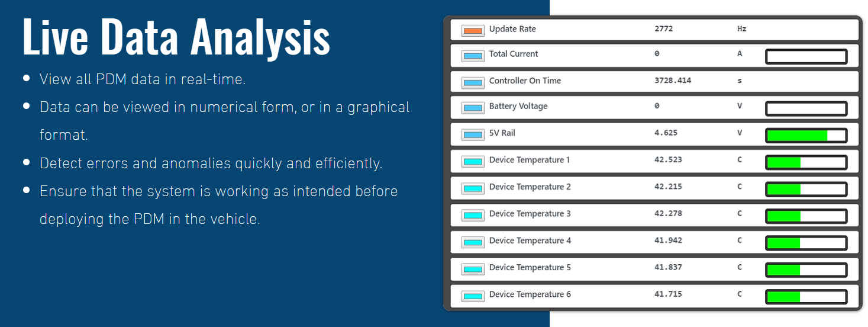Click Device Temperature 2 bar gauge

click(x=806, y=190)
